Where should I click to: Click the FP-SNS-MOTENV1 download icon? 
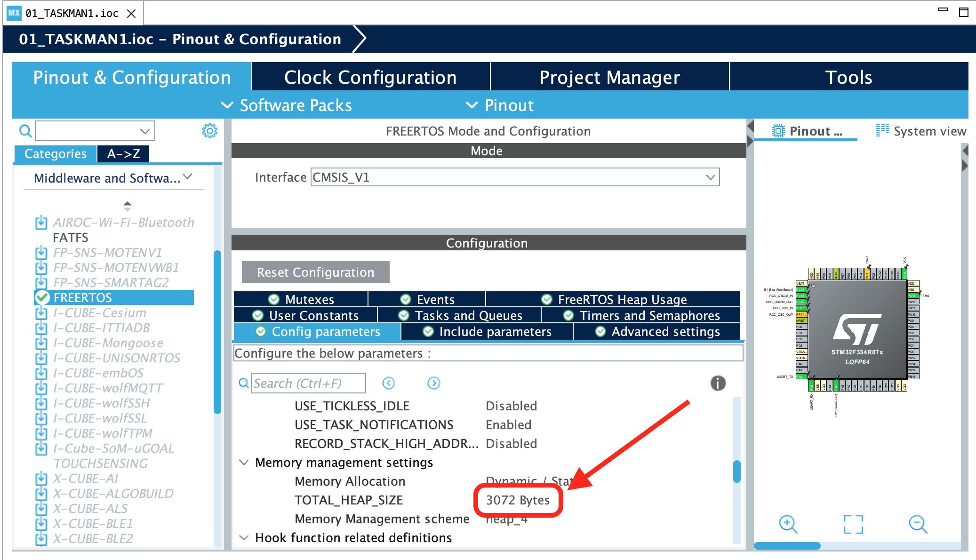[41, 252]
